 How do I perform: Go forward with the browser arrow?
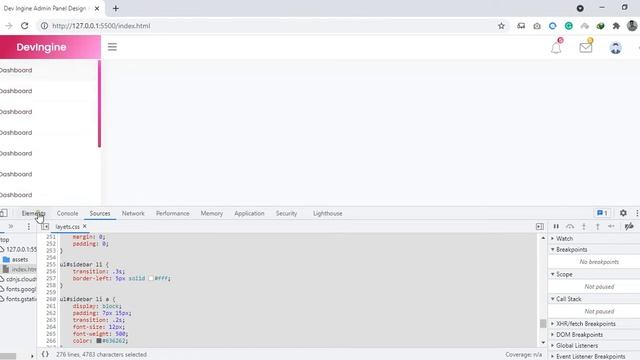pos(9,26)
